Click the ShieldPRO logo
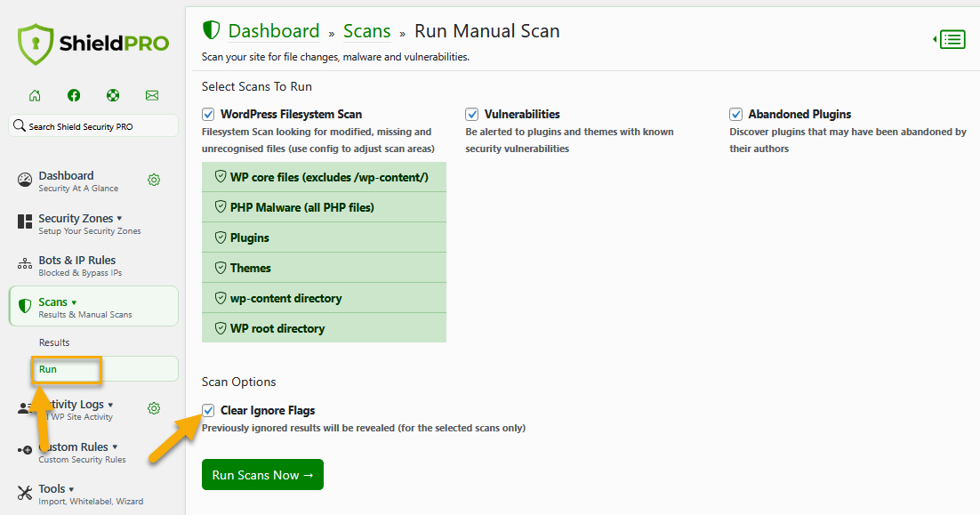The height and width of the screenshot is (515, 980). click(93, 44)
